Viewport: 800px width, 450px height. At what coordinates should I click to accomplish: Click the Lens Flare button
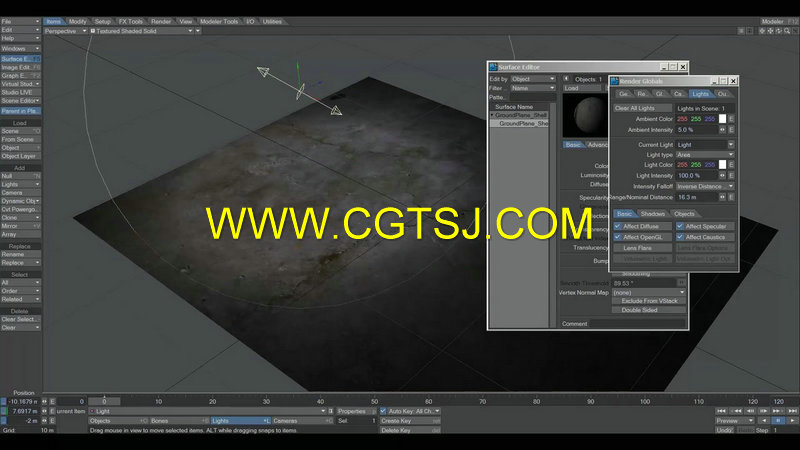(x=643, y=248)
